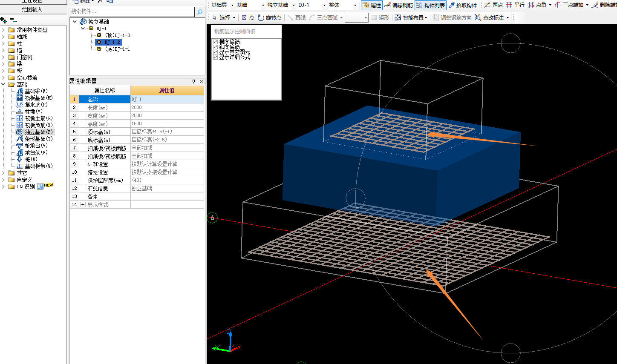Collapse the DJ-1 tree node
The height and width of the screenshot is (364, 617).
point(83,29)
